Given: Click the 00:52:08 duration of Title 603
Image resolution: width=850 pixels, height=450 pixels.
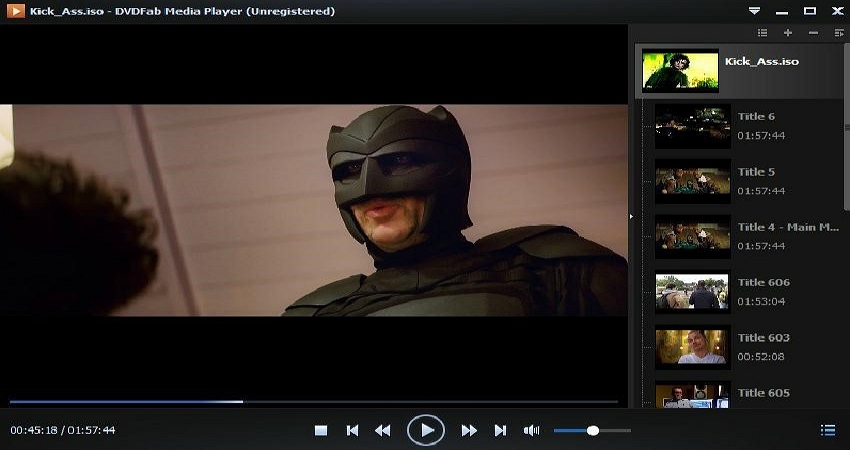Looking at the screenshot, I should (x=761, y=357).
